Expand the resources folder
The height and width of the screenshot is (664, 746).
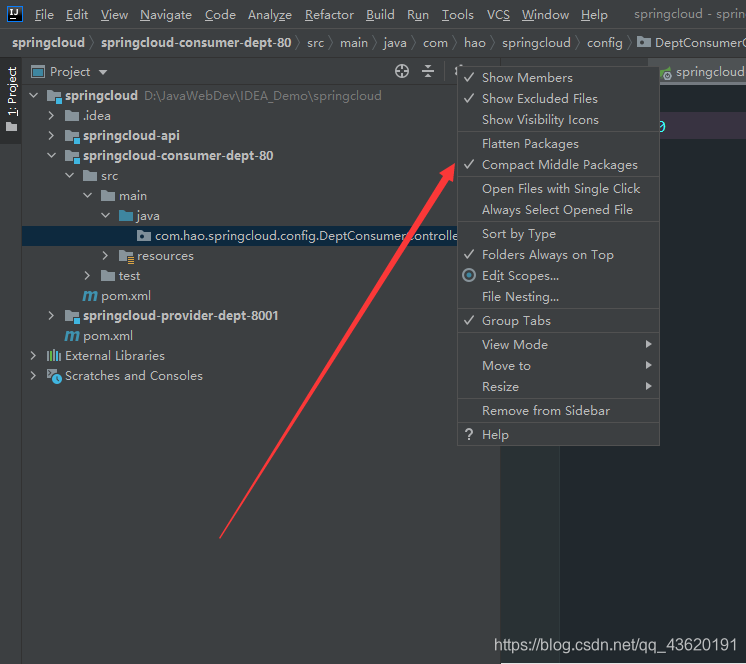(106, 256)
